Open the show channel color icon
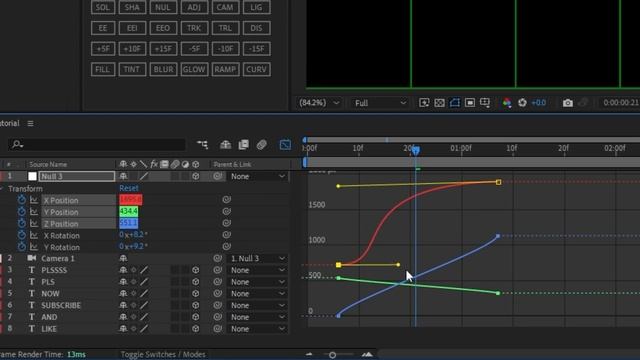The width and height of the screenshot is (640, 360). coord(507,103)
